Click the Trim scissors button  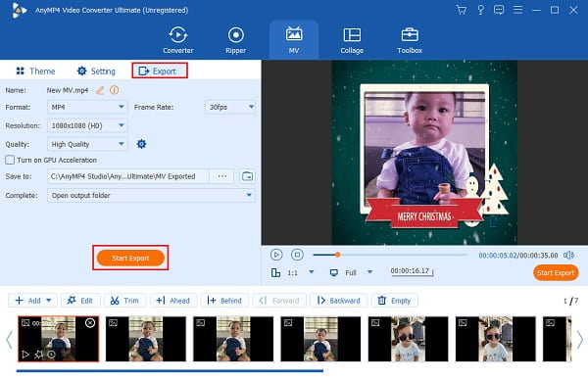pyautogui.click(x=124, y=301)
